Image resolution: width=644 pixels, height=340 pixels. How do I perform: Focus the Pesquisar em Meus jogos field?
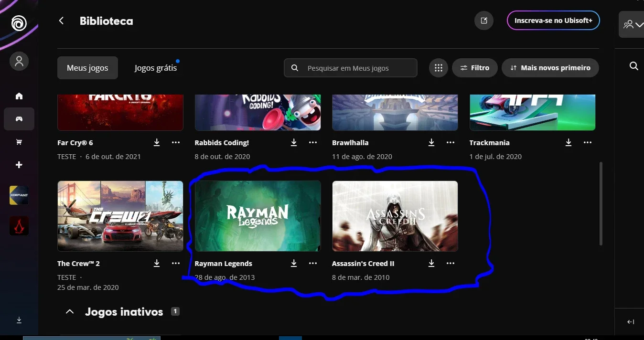[x=351, y=68]
